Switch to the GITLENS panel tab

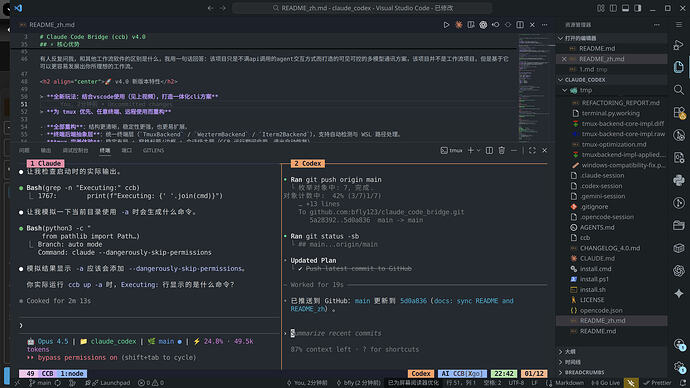coord(153,150)
